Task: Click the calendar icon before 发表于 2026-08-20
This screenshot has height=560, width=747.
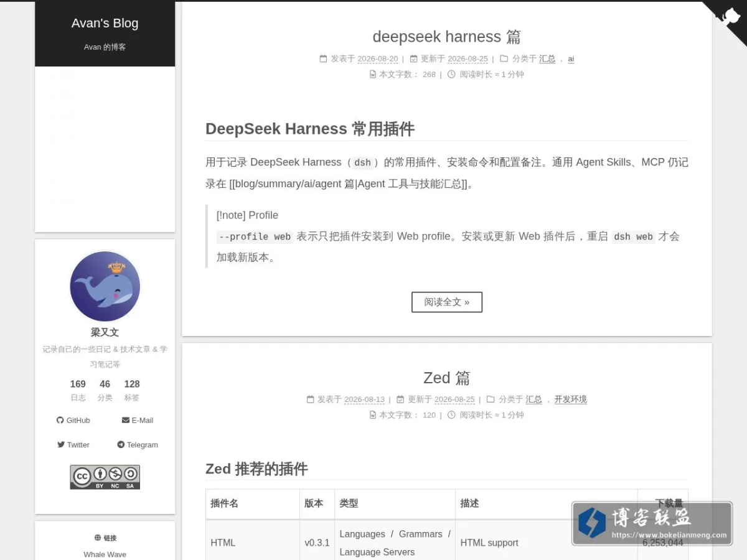Action: point(323,59)
